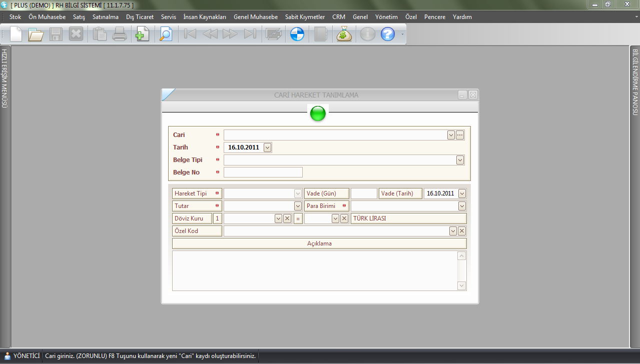Expand the Cari dropdown list
This screenshot has width=640, height=364.
451,135
